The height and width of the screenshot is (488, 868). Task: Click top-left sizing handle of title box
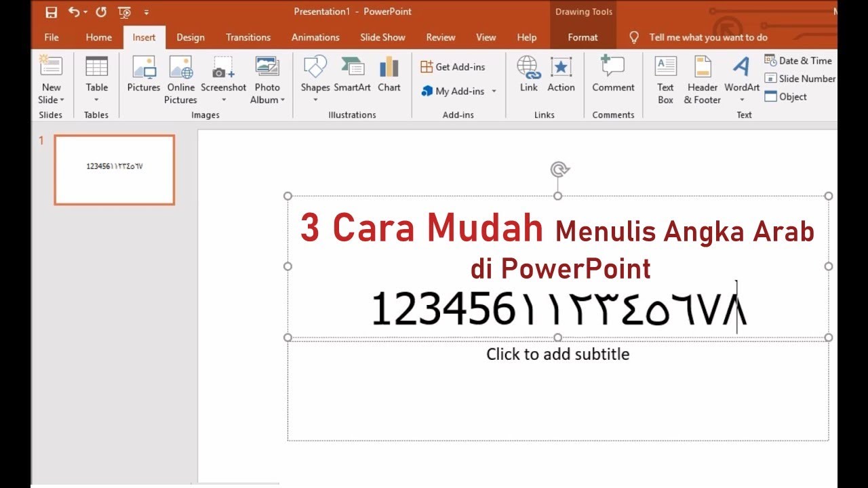tap(288, 196)
